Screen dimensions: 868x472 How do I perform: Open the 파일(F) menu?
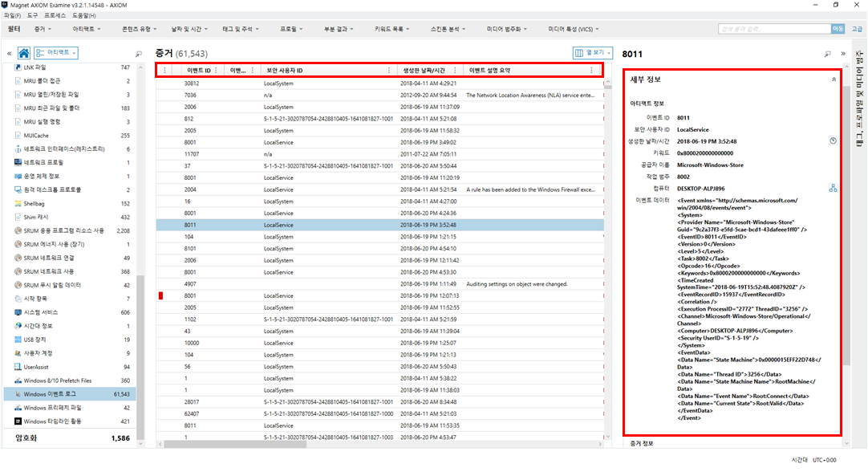(12, 15)
